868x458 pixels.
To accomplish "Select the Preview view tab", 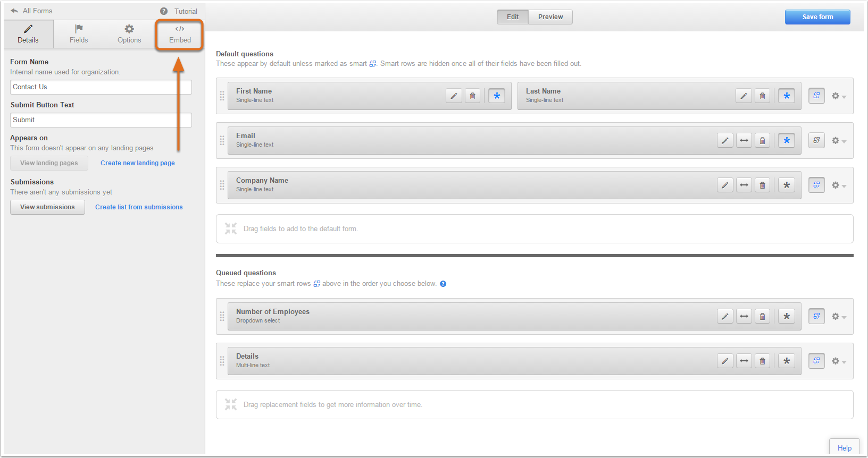I will pos(550,17).
